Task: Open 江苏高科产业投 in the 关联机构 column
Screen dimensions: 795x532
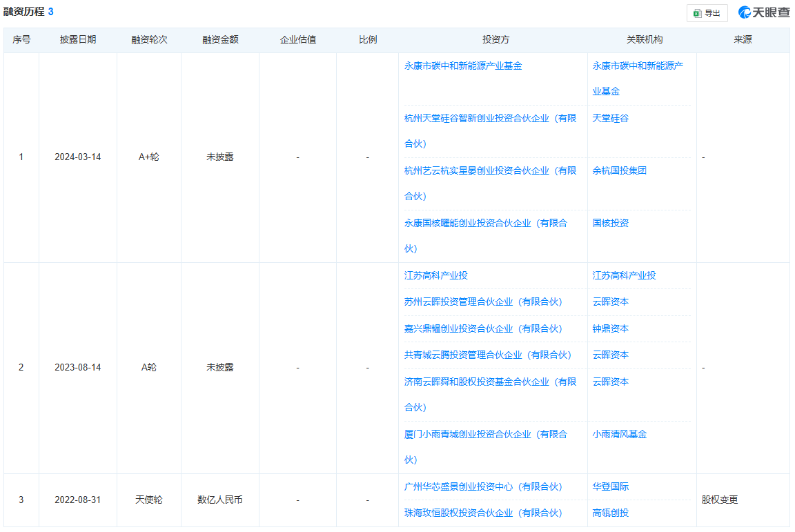Action: (624, 275)
